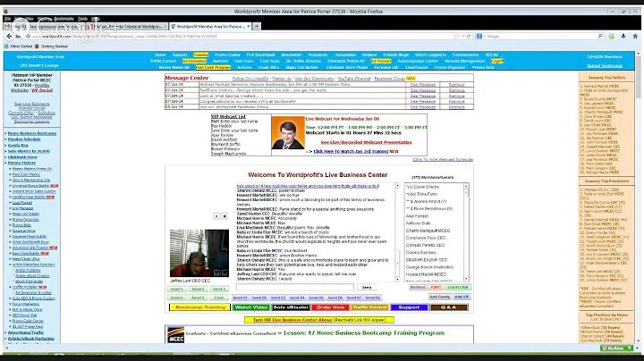644x361 pixels.
Task: Click the green Clear button
Action: click(x=219, y=298)
